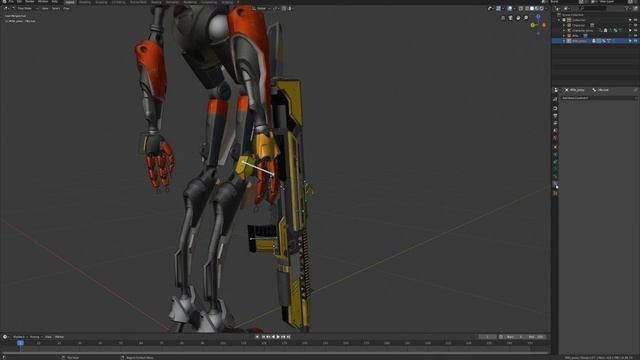The image size is (640, 360).
Task: Click the timeline End frame field
Action: coord(535,337)
